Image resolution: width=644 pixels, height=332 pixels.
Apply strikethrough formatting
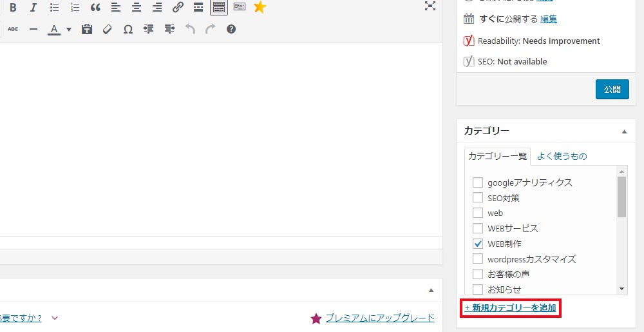tap(13, 29)
